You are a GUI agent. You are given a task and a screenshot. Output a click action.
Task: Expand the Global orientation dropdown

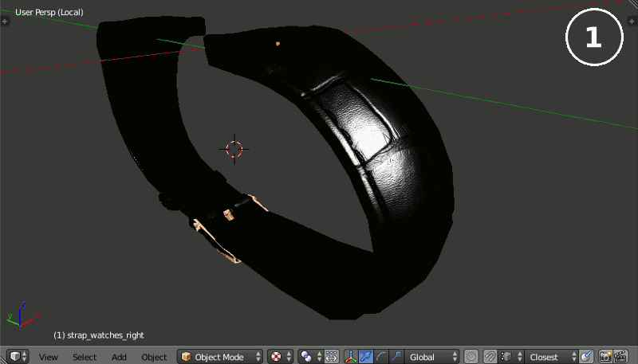(433, 357)
